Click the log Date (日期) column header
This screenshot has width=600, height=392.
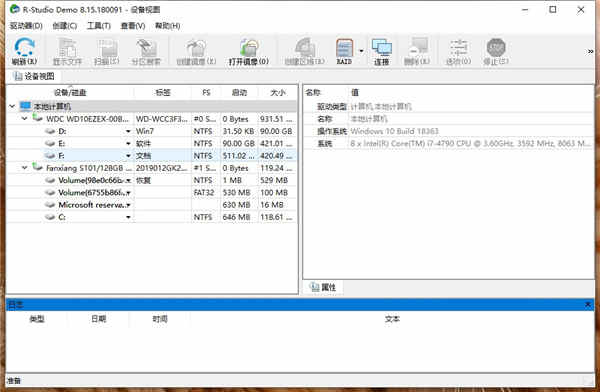point(99,318)
